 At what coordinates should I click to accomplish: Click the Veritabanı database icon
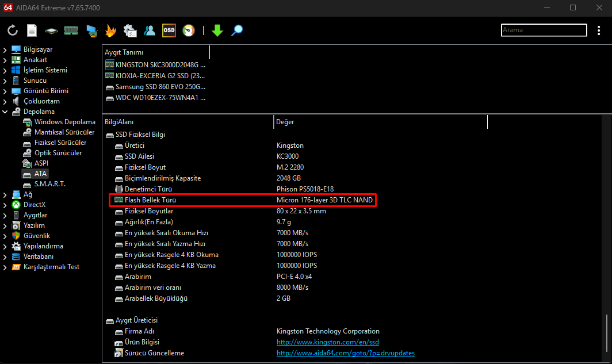coord(16,256)
